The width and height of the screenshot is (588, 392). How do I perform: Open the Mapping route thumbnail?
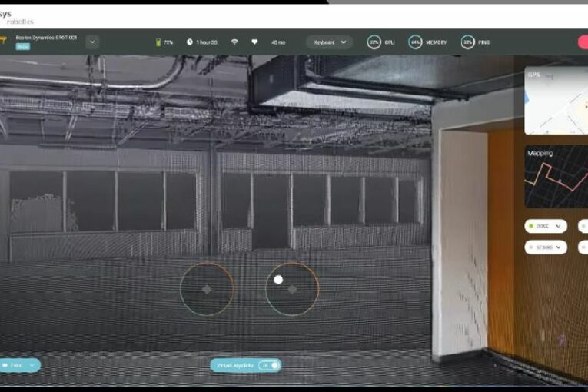click(556, 177)
